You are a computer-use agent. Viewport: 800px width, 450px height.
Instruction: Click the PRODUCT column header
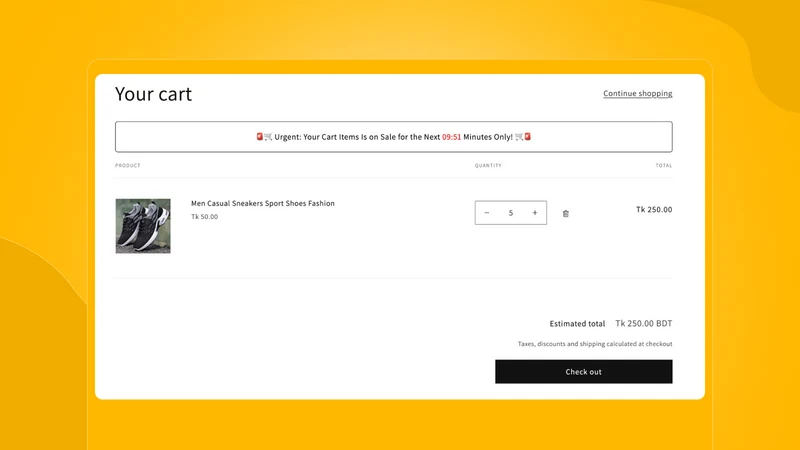coord(128,165)
